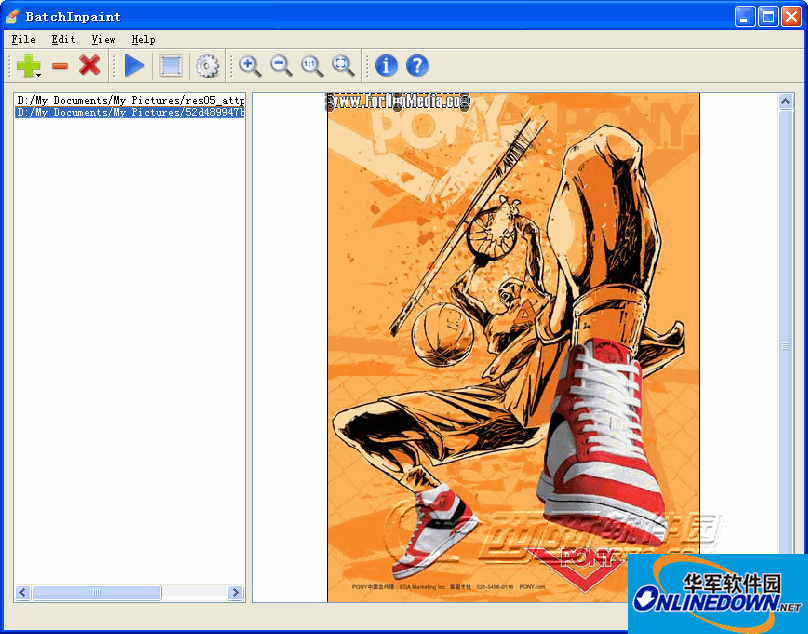Open the blue info About icon
This screenshot has height=634, width=808.
[x=386, y=65]
